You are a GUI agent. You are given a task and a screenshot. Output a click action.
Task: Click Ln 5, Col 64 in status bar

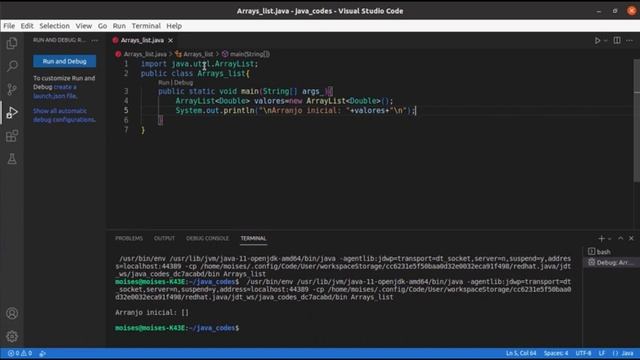[x=521, y=353]
